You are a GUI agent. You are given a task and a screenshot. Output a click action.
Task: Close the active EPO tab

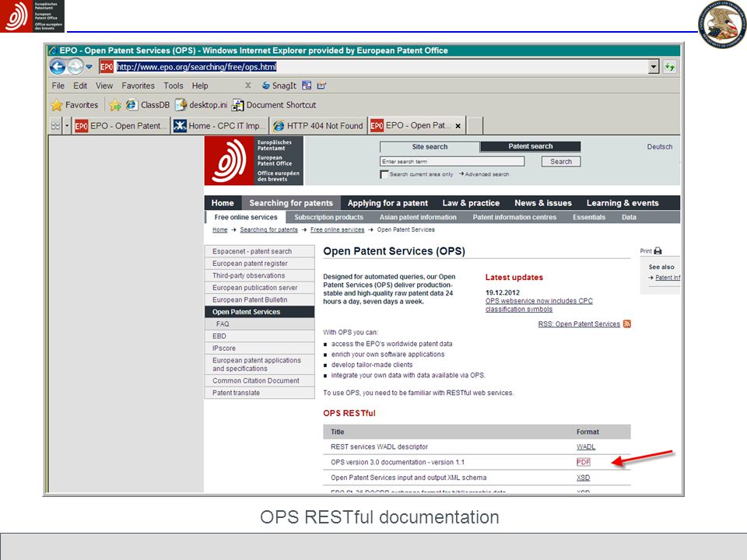coord(458,126)
